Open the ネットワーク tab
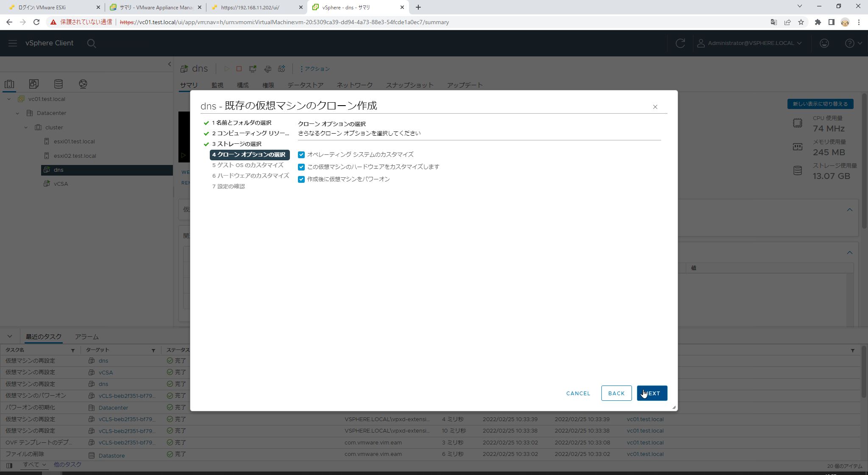868x475 pixels. pos(355,85)
